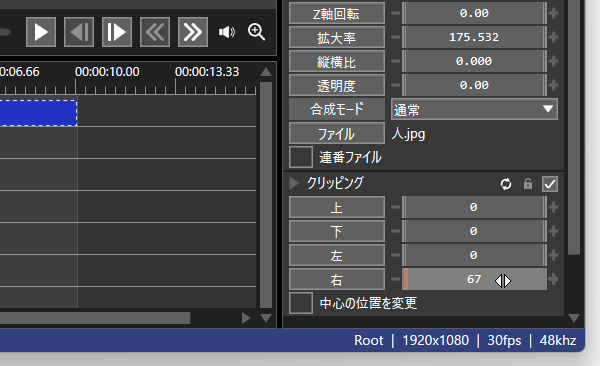Image resolution: width=600 pixels, height=366 pixels.
Task: Click the timeline horizontal scrollbar right arrow
Action: 246,318
